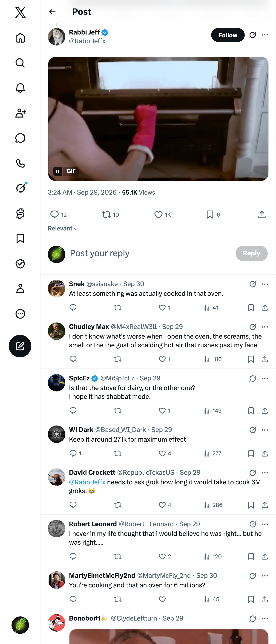Screen dimensions: 276x644
Task: Follow Rabbi Jeff
Action: (228, 35)
